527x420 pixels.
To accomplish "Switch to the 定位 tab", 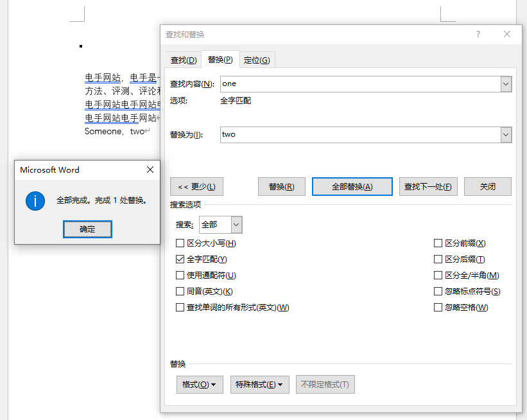I will 257,59.
